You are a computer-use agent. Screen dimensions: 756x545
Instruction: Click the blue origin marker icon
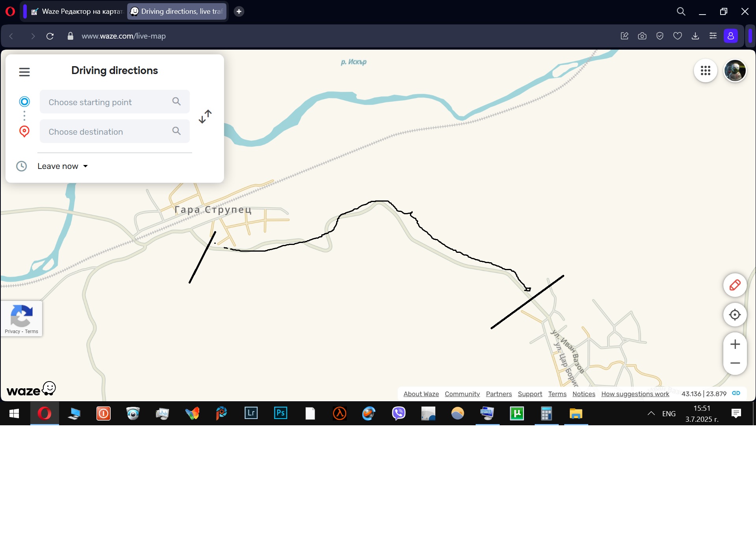[24, 102]
